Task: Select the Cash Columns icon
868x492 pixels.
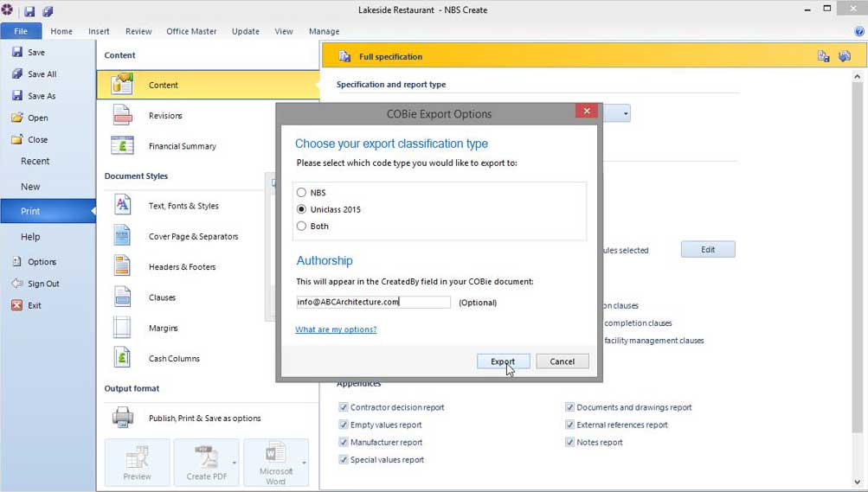Action: coord(122,358)
